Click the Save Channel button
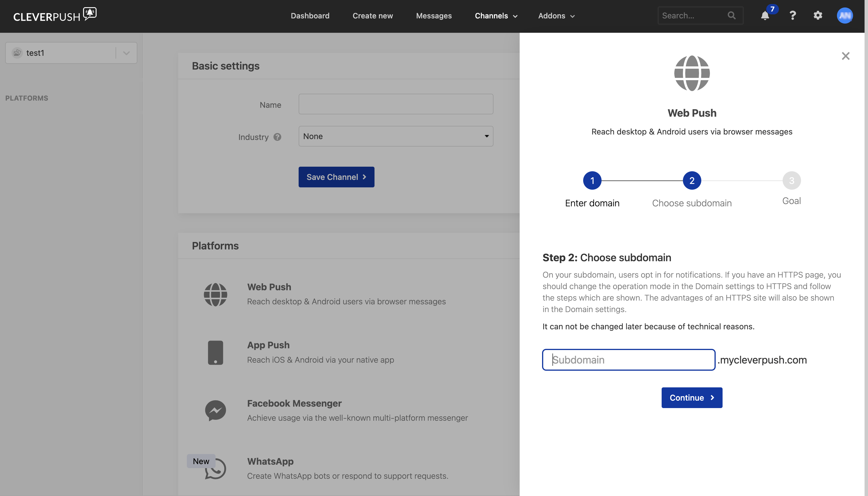Viewport: 868px width, 496px height. click(x=336, y=177)
